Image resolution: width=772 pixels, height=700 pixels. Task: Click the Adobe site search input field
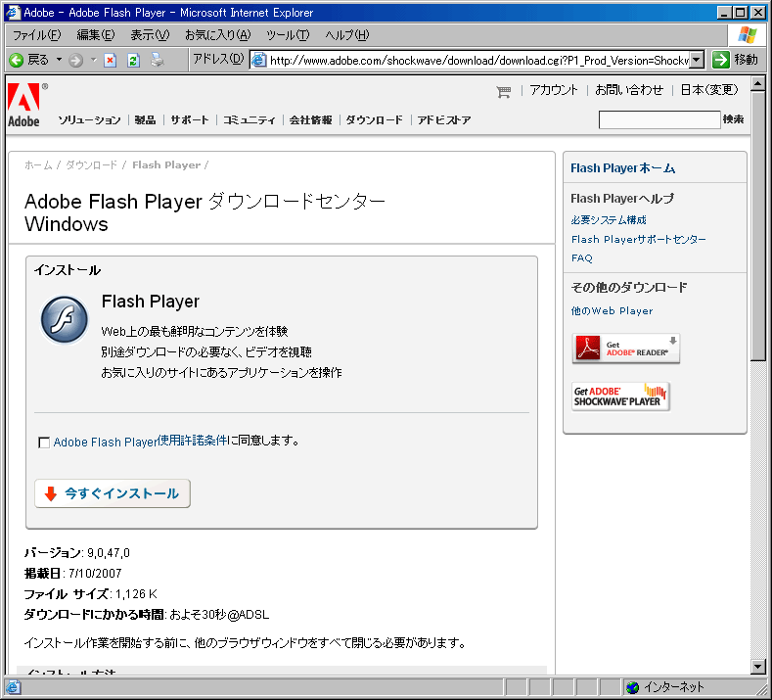pos(659,119)
